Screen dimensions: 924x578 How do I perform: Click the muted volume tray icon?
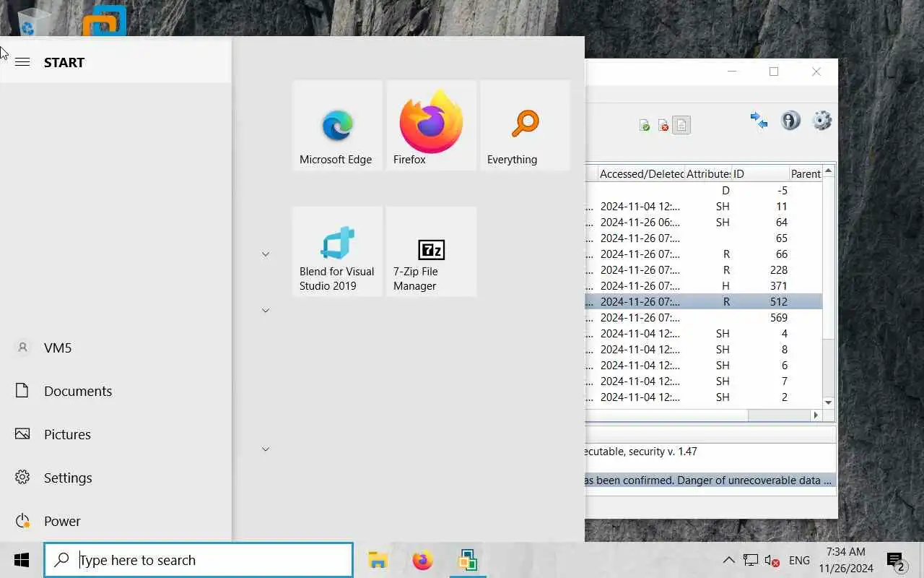772,560
